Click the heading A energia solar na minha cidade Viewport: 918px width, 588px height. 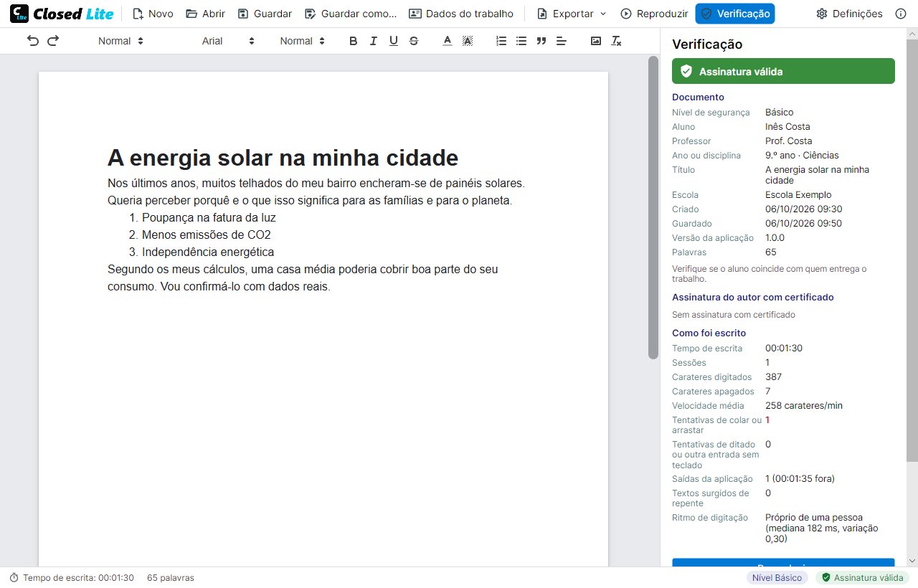283,157
